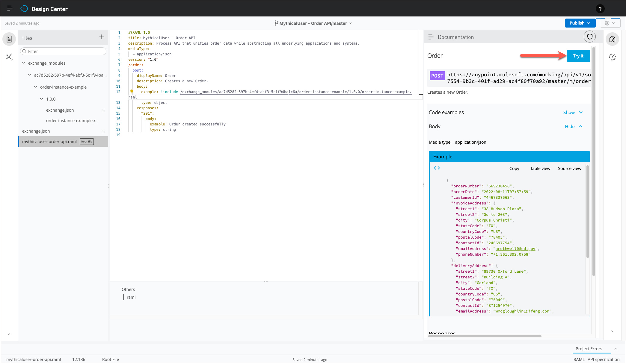The image size is (626, 364).
Task: Open order-instance-example.r... file
Action: click(72, 121)
